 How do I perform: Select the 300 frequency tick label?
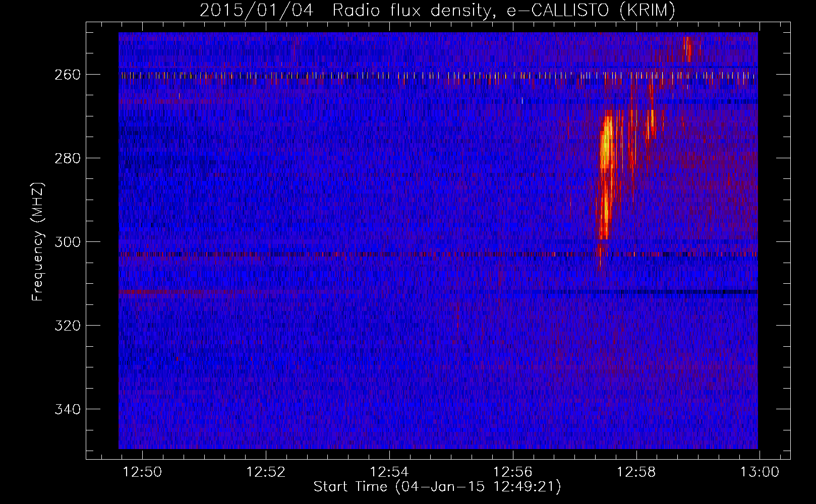tap(67, 242)
